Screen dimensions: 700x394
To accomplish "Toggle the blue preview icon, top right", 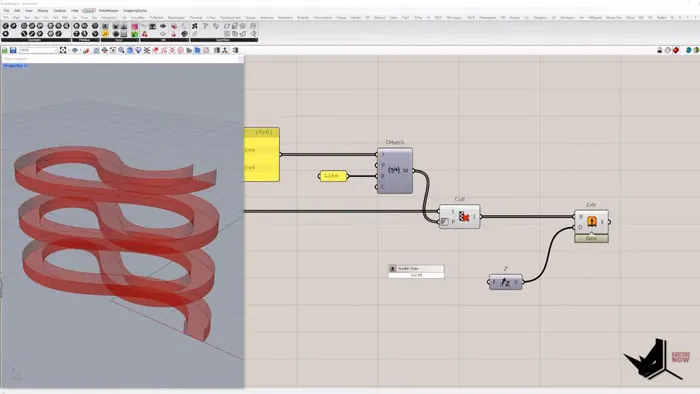I will 688,50.
